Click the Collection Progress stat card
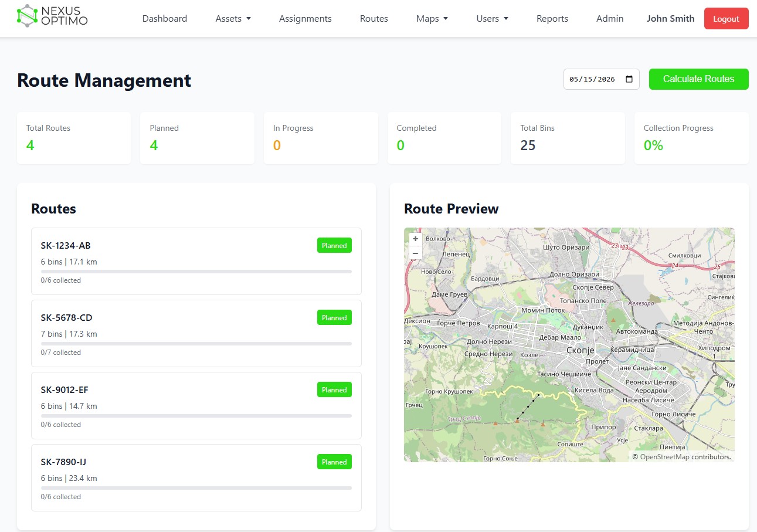The image size is (757, 532). coord(691,138)
